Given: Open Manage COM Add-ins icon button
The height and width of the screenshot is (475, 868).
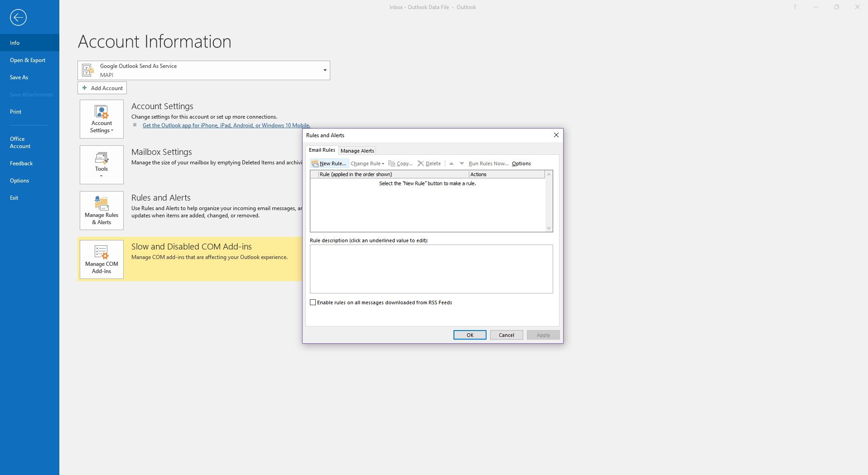Looking at the screenshot, I should click(101, 259).
